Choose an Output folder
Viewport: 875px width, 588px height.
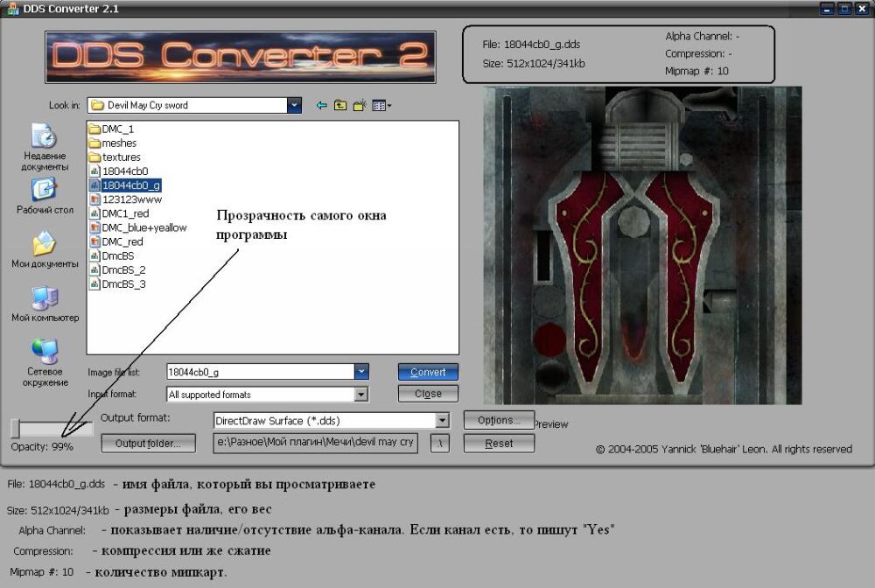point(148,444)
